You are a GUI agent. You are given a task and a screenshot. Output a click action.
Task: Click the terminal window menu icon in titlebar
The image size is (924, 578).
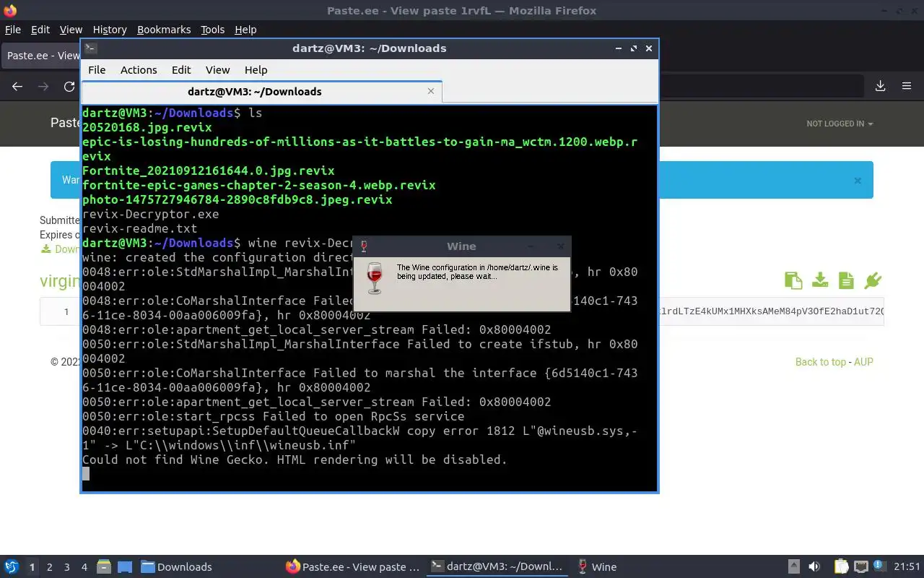90,48
